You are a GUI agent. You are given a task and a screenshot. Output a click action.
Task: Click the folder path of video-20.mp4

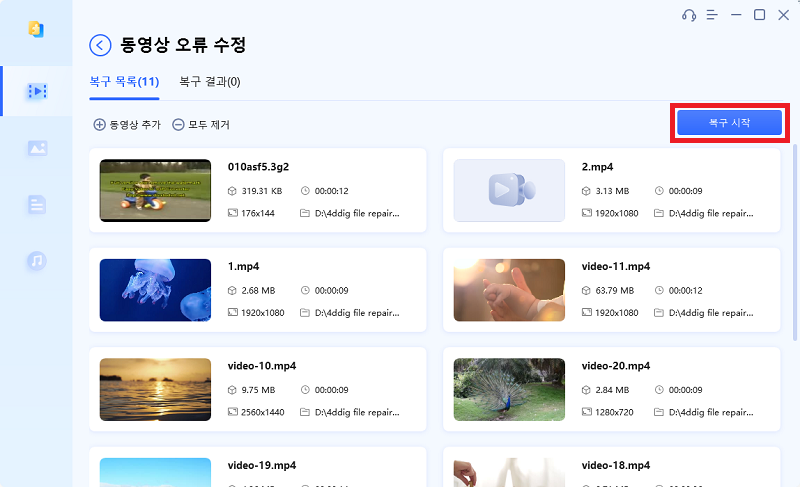pyautogui.click(x=711, y=412)
